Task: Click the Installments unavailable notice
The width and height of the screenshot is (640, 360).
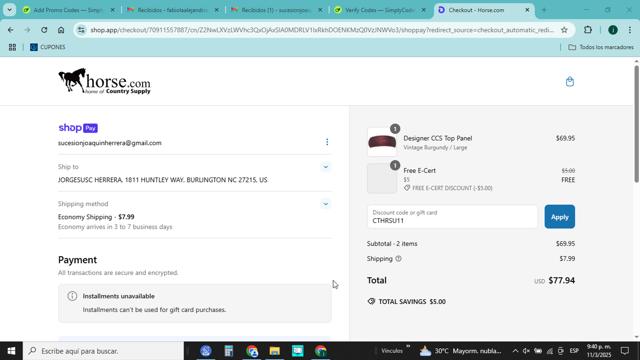Action: point(195,303)
